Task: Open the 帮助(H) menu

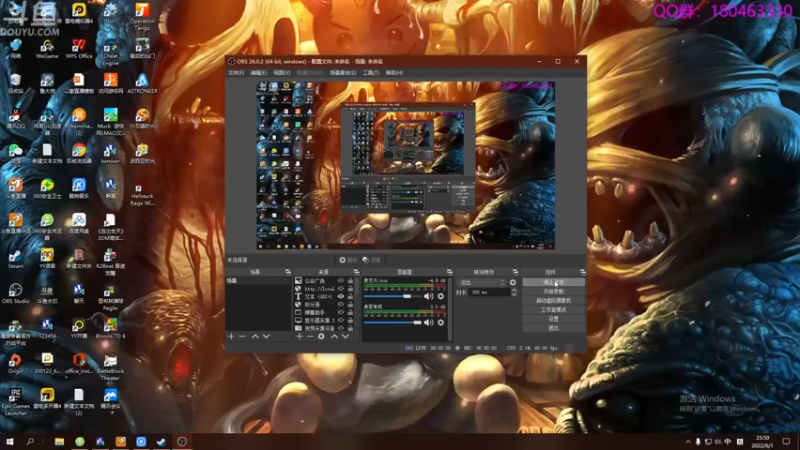Action: point(394,73)
